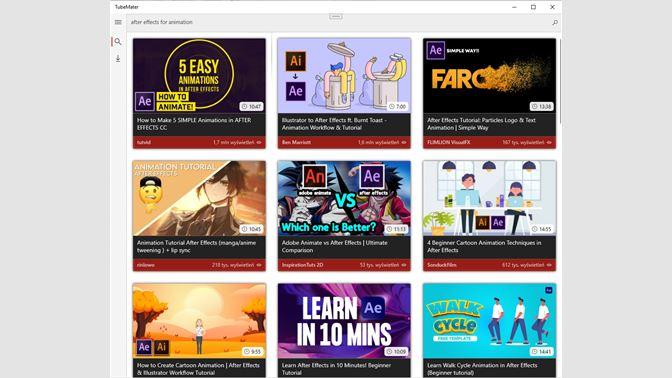Click title 'Learn Walk Cycle Animation in After Effects'
This screenshot has height=378, width=672.
(482, 369)
